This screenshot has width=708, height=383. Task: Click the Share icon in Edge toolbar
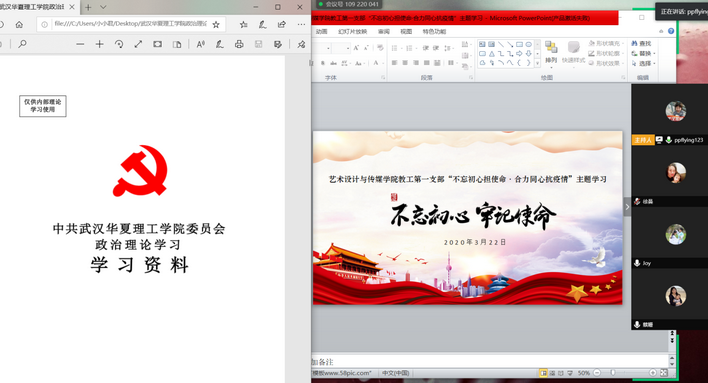point(282,24)
